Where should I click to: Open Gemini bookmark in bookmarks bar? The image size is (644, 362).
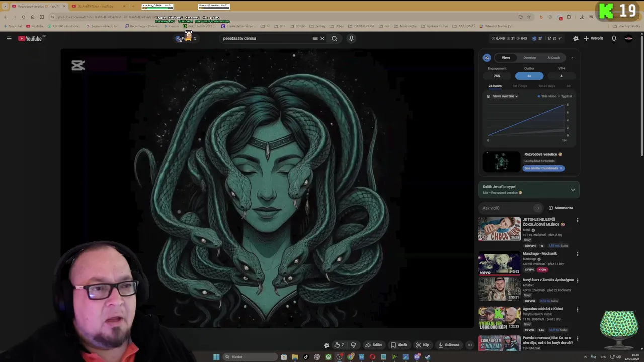click(x=172, y=26)
